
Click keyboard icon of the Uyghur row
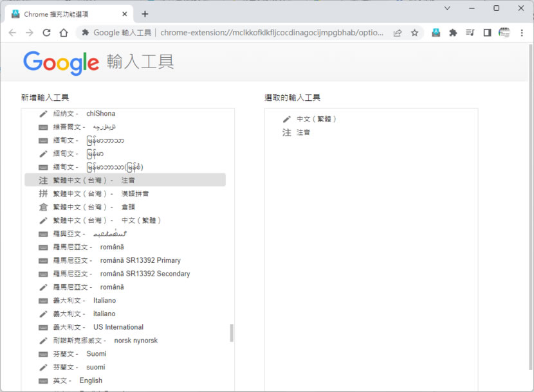pyautogui.click(x=43, y=127)
